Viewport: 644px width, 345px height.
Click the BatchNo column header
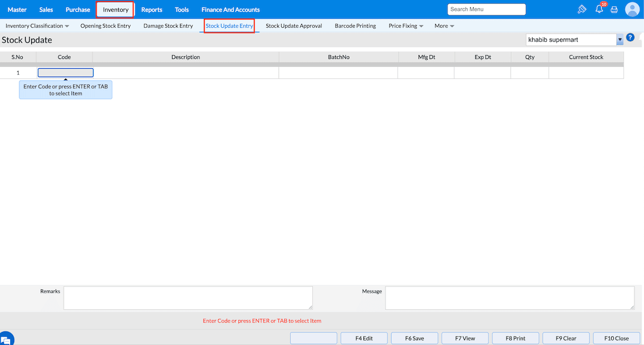(338, 57)
